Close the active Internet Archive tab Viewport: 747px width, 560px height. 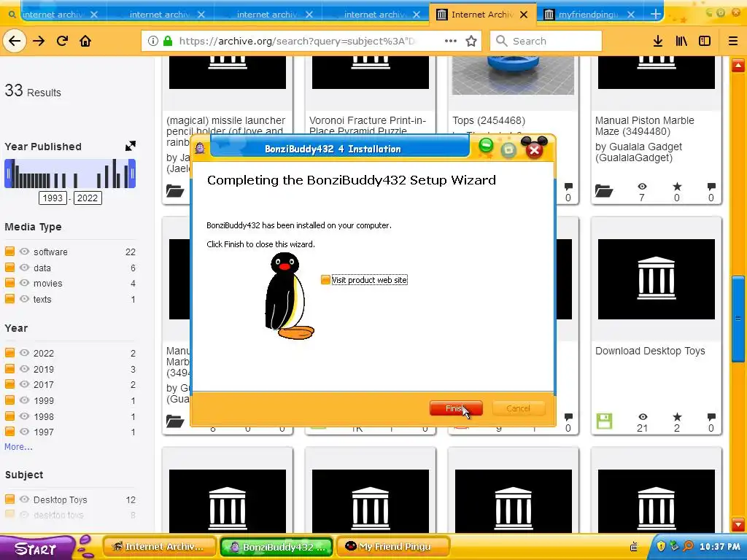coord(524,15)
